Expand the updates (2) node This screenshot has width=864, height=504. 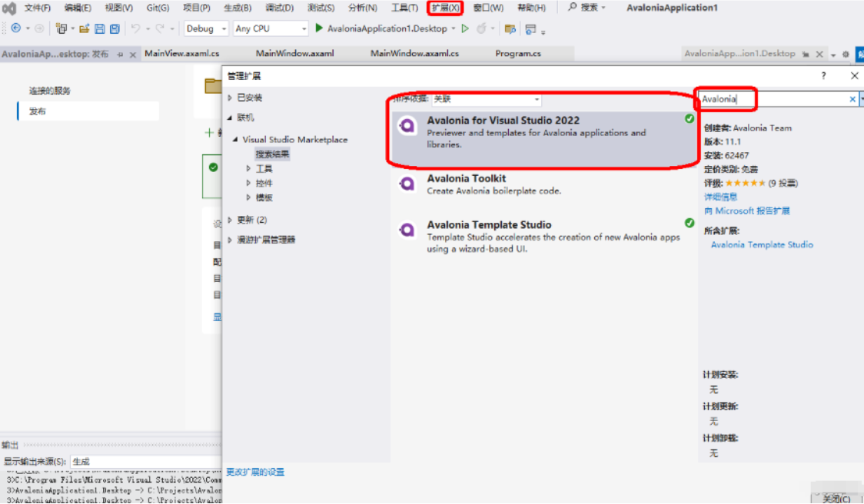[231, 220]
